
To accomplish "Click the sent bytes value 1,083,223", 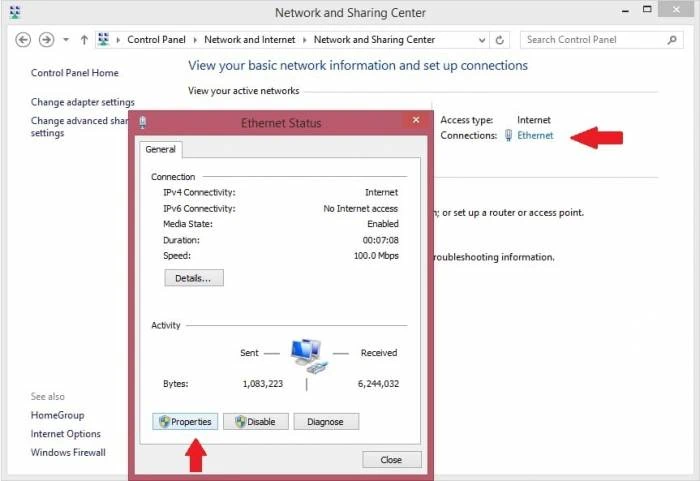I will 262,384.
